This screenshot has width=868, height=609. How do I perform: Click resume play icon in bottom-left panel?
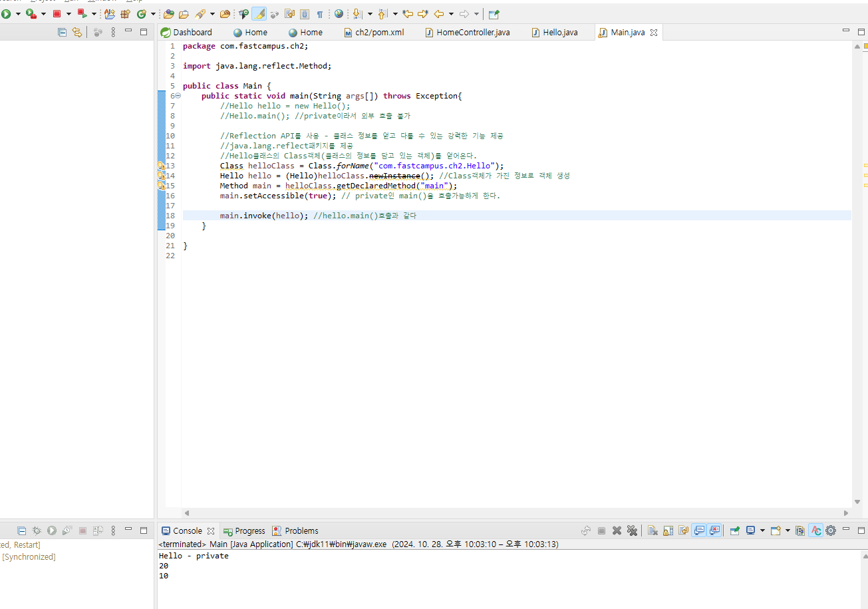coord(52,530)
